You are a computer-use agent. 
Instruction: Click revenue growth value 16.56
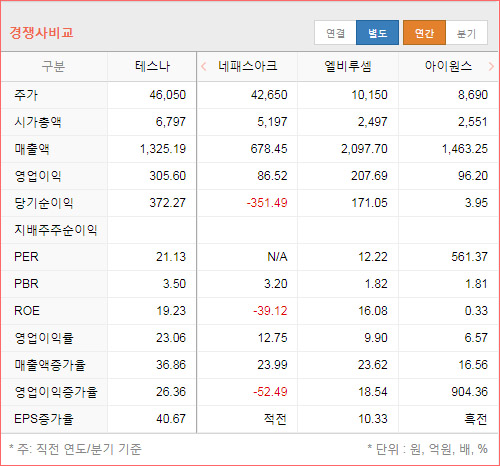[473, 365]
